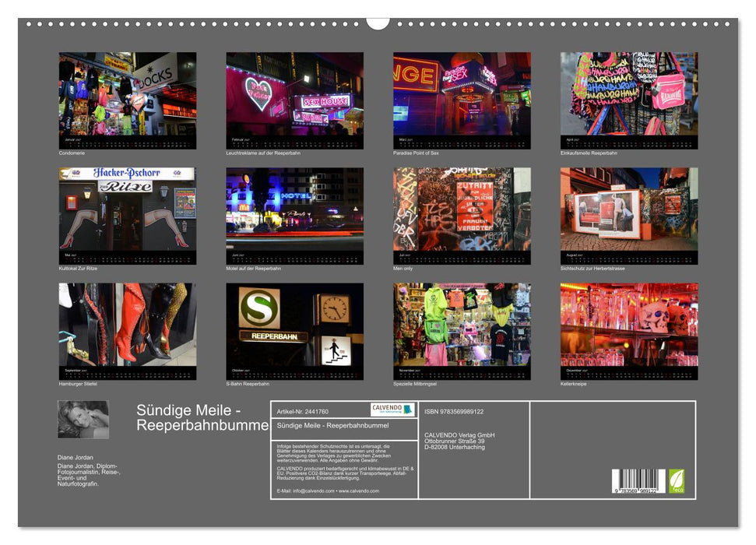Select the Men only graffiti photo
Viewport: 756px width, 545px height.
pyautogui.click(x=462, y=216)
